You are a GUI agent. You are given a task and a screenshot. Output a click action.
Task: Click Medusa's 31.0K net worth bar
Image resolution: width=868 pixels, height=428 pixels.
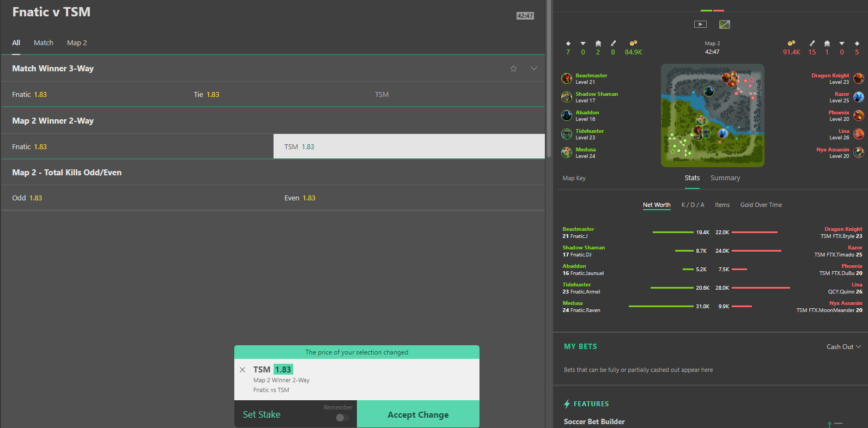click(661, 307)
